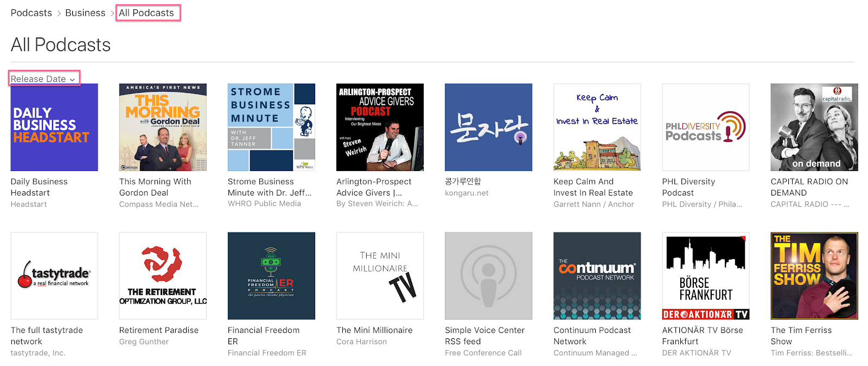Open Arlington-Prospect Advice Givers Podcast artwork
Screen dimensions: 868x366
click(x=380, y=127)
